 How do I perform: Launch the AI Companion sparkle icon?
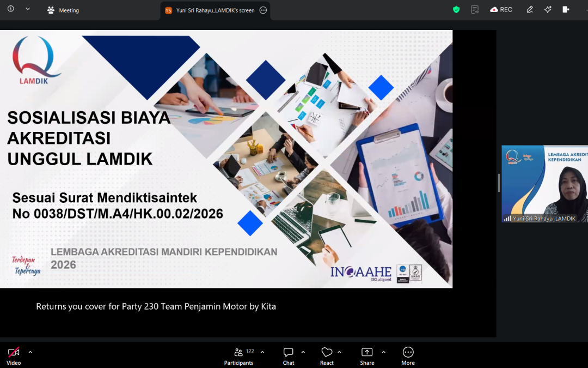548,10
